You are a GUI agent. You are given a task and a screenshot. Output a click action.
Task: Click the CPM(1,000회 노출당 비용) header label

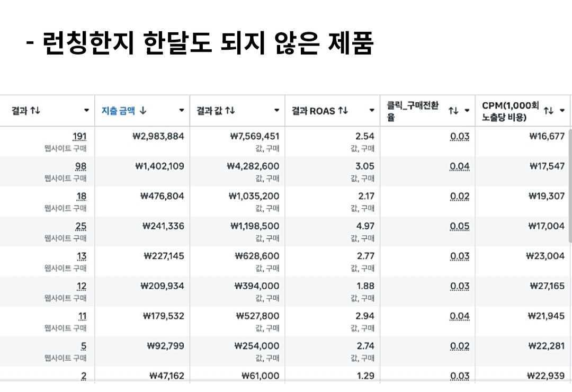pyautogui.click(x=510, y=111)
